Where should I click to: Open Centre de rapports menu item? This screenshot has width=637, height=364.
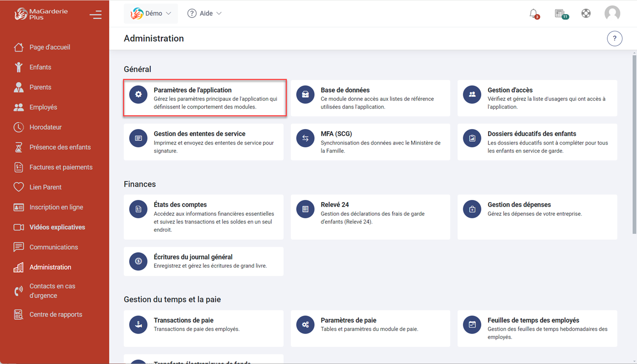coord(56,314)
